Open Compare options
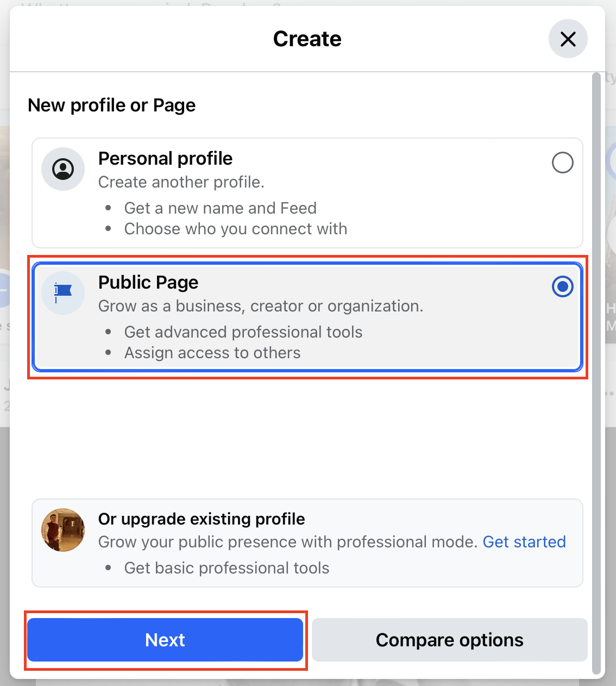The height and width of the screenshot is (686, 616). [x=450, y=640]
